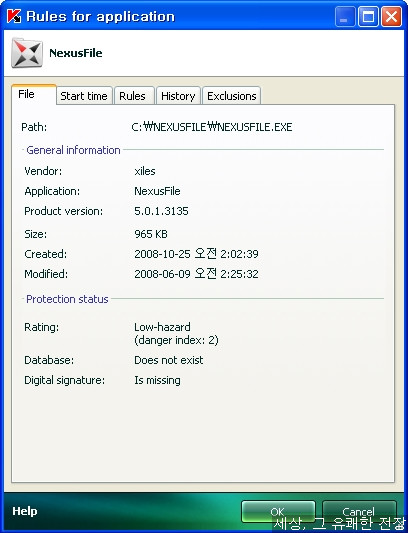Click the Size: label
This screenshot has width=408, height=533.
tap(36, 234)
